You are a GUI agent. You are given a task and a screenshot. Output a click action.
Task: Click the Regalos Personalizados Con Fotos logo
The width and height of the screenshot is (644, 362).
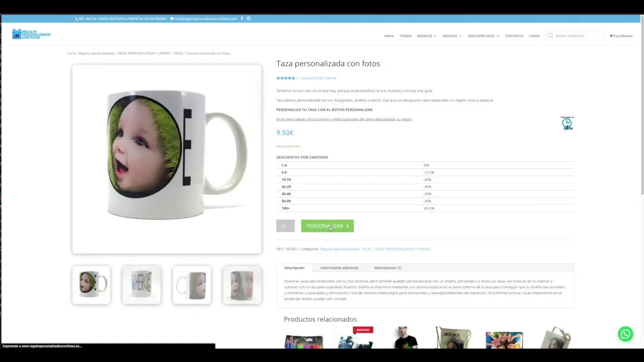point(31,34)
